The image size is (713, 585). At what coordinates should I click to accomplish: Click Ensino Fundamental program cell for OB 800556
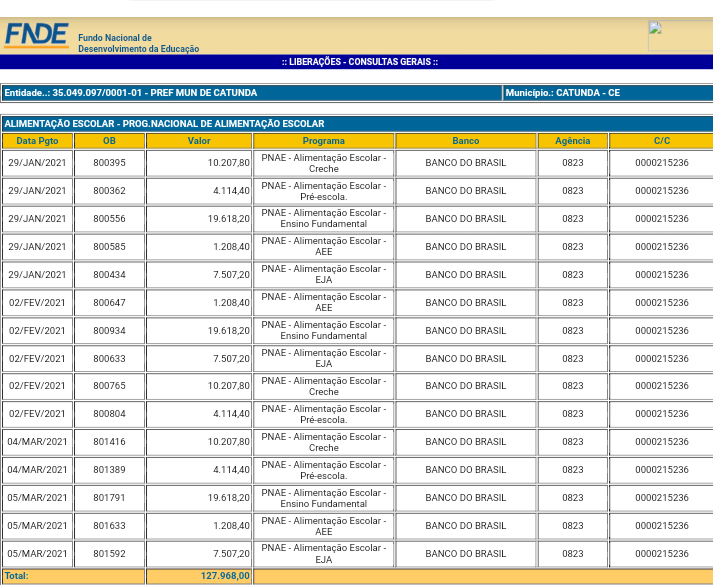pos(323,219)
